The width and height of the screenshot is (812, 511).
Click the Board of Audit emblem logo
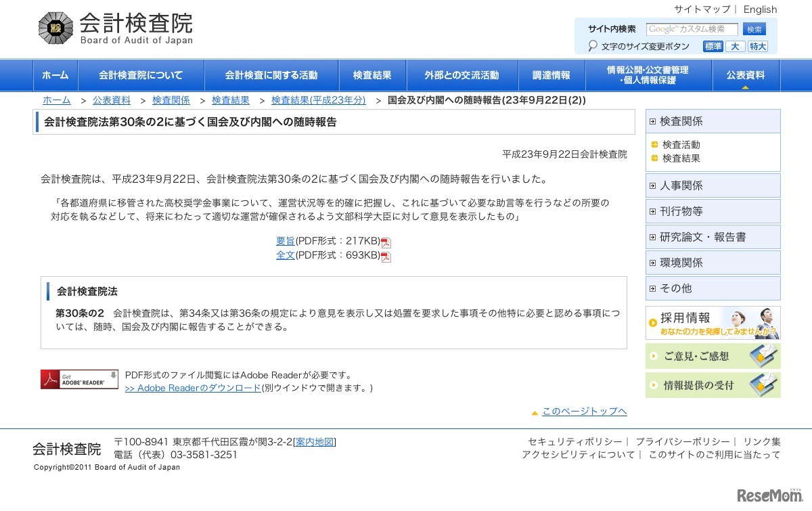55,27
